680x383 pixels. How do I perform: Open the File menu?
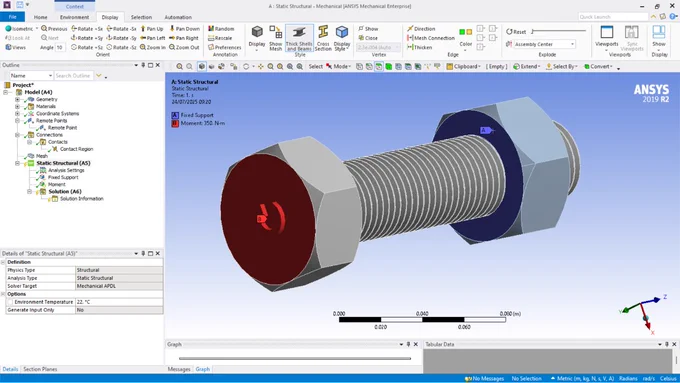point(12,17)
